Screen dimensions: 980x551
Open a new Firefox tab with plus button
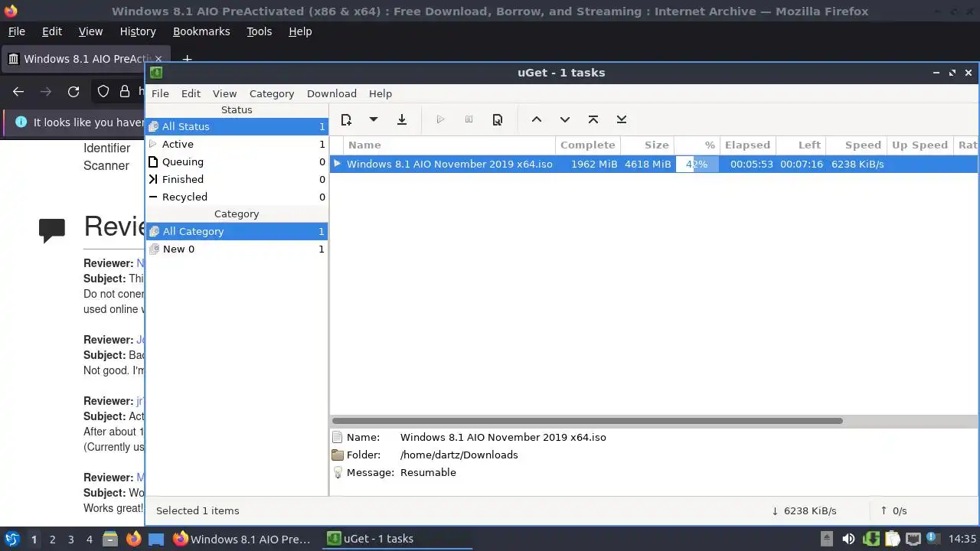[x=187, y=59]
